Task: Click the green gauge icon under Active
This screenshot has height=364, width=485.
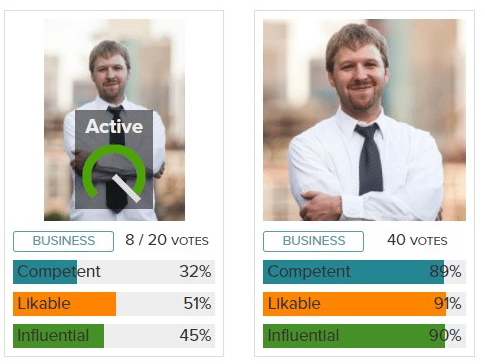Action: pyautogui.click(x=114, y=172)
